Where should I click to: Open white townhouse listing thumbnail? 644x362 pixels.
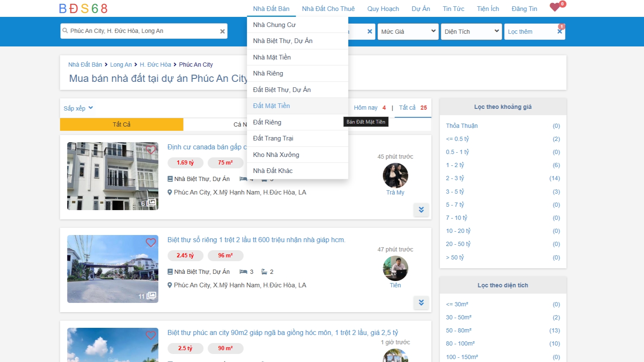(113, 176)
